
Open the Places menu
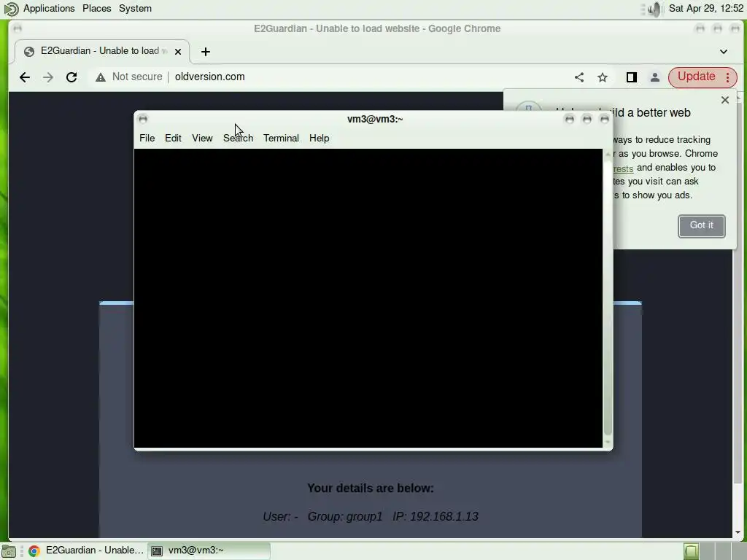point(97,9)
